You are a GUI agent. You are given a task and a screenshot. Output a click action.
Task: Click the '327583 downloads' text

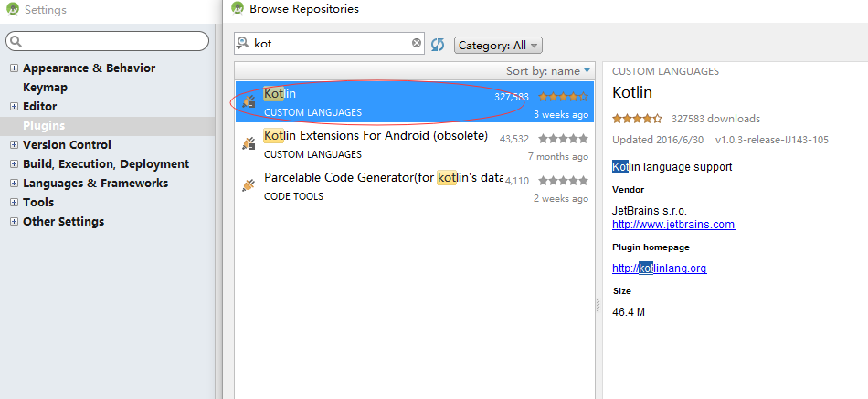point(715,119)
